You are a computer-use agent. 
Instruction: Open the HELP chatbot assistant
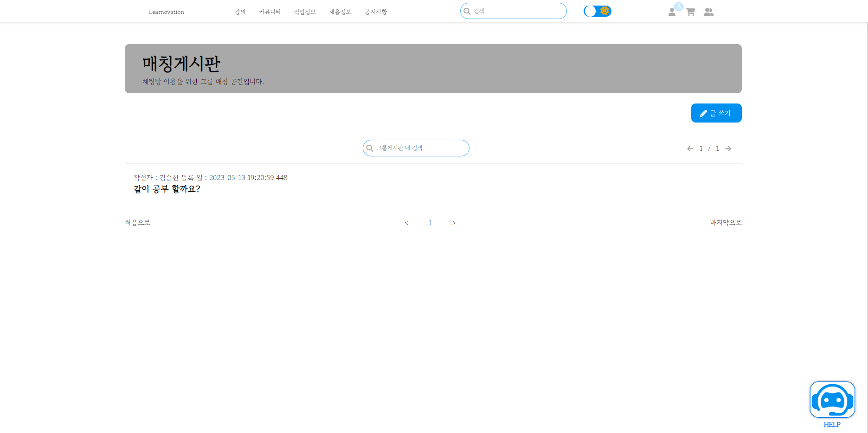coord(832,400)
